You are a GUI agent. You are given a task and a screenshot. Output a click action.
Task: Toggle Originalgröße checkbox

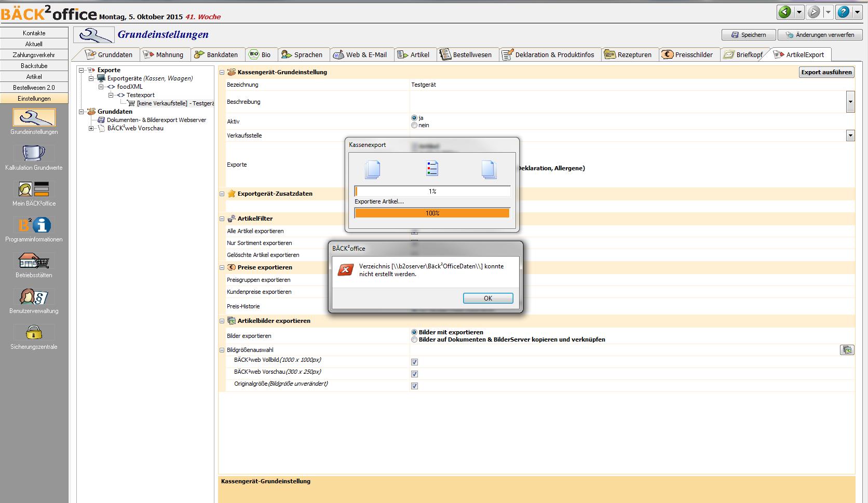pyautogui.click(x=414, y=386)
